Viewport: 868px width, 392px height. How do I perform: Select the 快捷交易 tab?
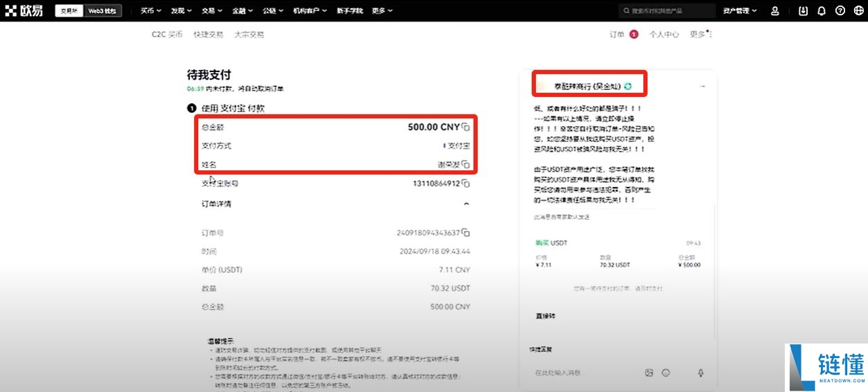coord(209,34)
